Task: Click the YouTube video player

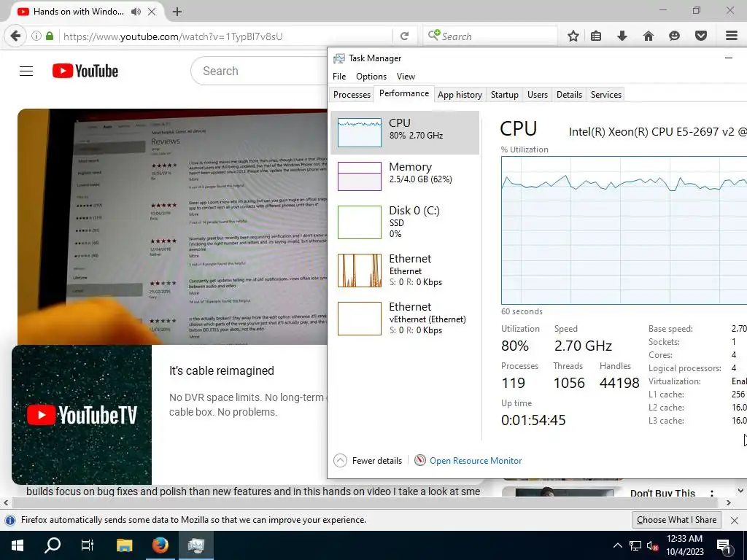Action: click(x=172, y=227)
